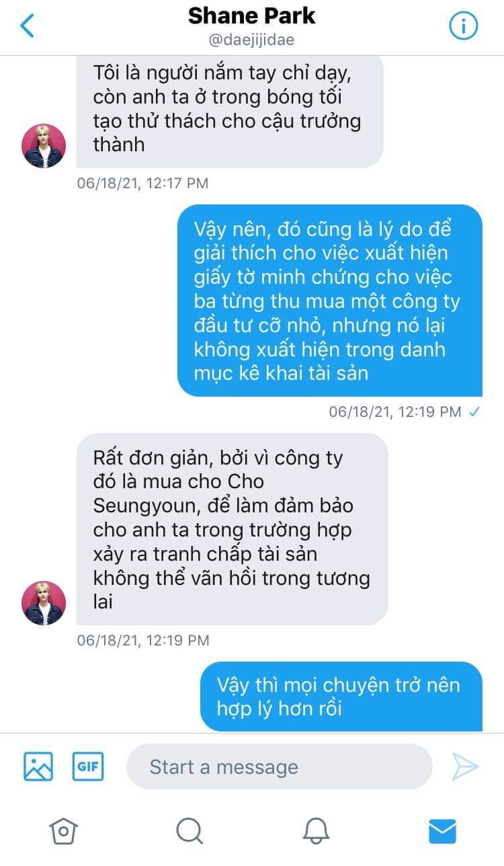Screen dimensions: 504x866
Task: Tap the 06/18/21, 12:17 PM timestamp
Action: click(x=142, y=183)
